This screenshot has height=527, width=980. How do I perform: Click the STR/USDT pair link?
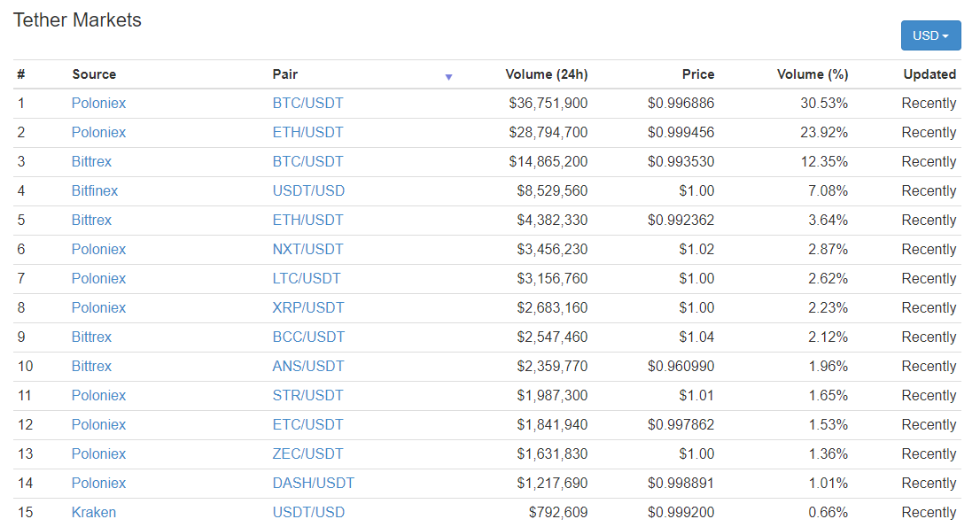tap(307, 396)
